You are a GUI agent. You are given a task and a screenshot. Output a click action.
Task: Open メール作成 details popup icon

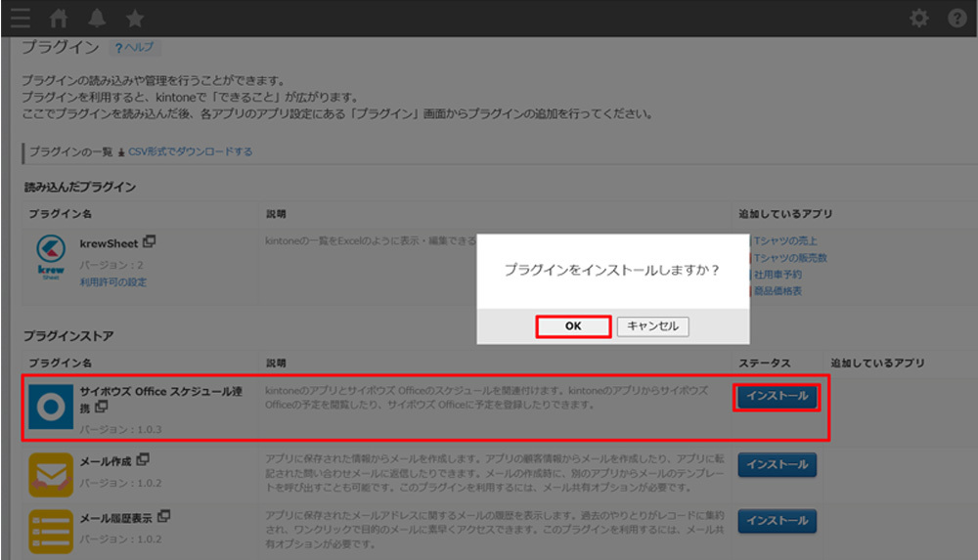[x=143, y=459]
